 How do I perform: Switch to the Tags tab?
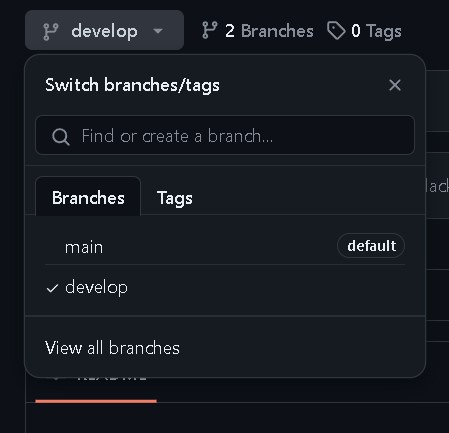point(175,198)
